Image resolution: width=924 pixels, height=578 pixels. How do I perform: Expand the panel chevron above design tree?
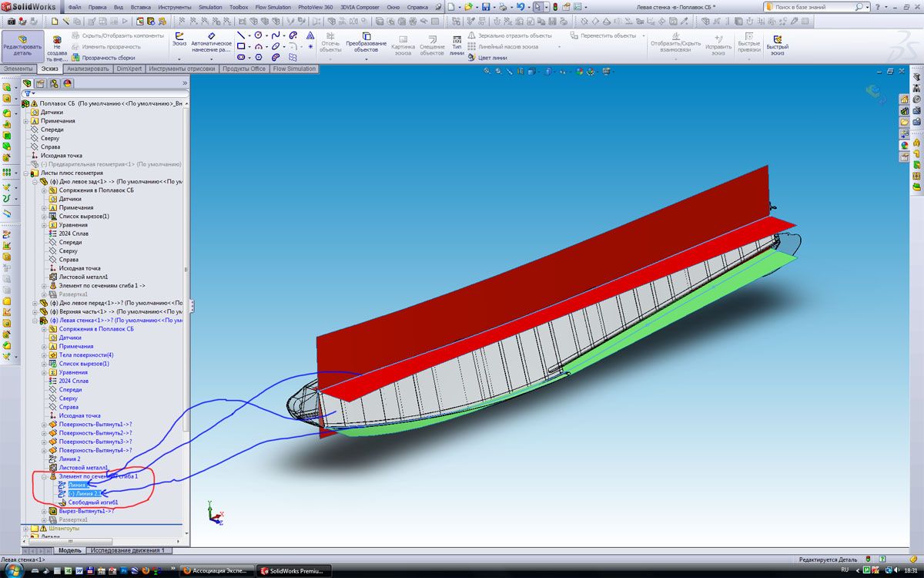click(185, 83)
